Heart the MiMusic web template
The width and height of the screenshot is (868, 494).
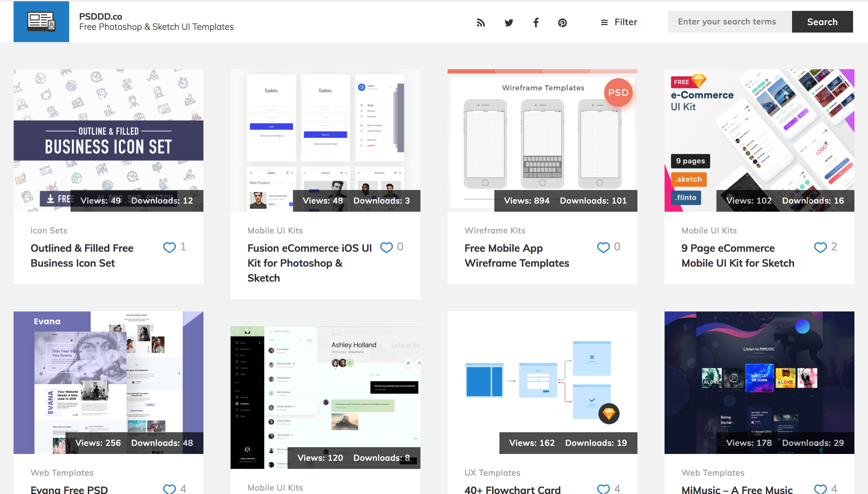(820, 489)
